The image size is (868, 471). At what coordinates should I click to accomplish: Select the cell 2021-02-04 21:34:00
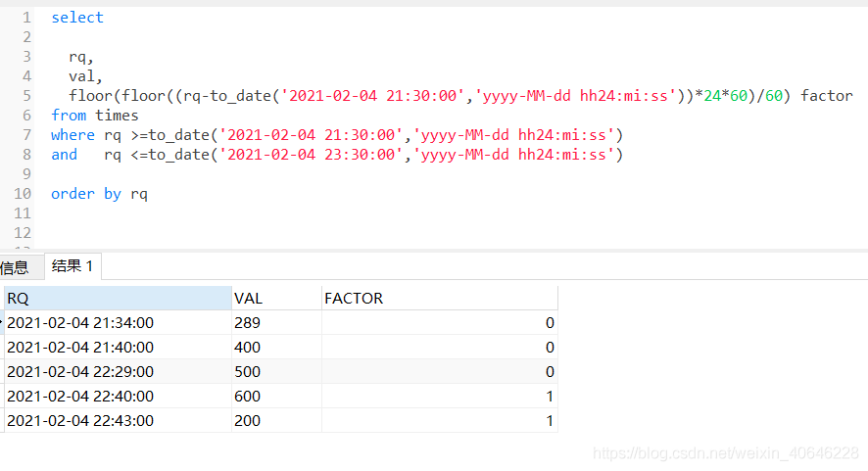click(80, 322)
